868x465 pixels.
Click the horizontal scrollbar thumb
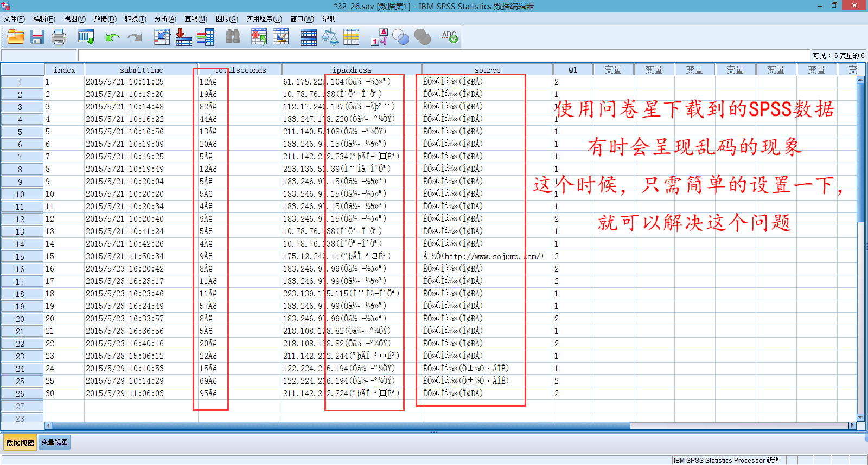pyautogui.click(x=341, y=425)
